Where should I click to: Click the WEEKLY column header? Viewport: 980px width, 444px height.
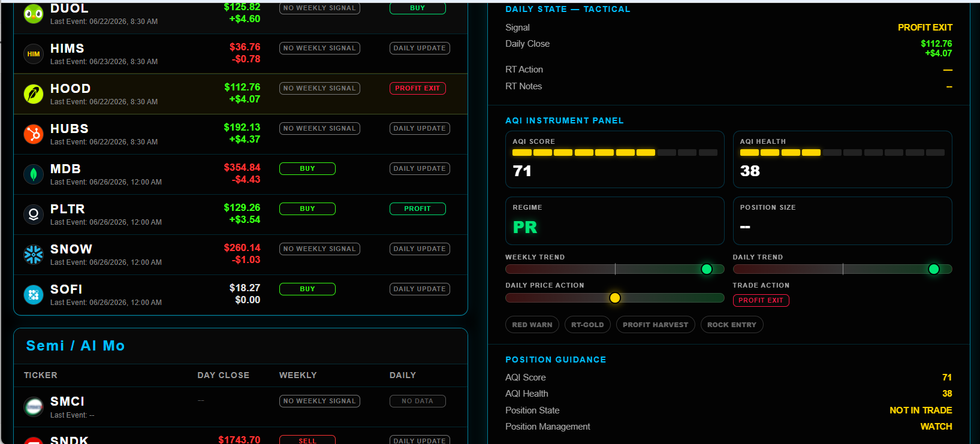298,375
